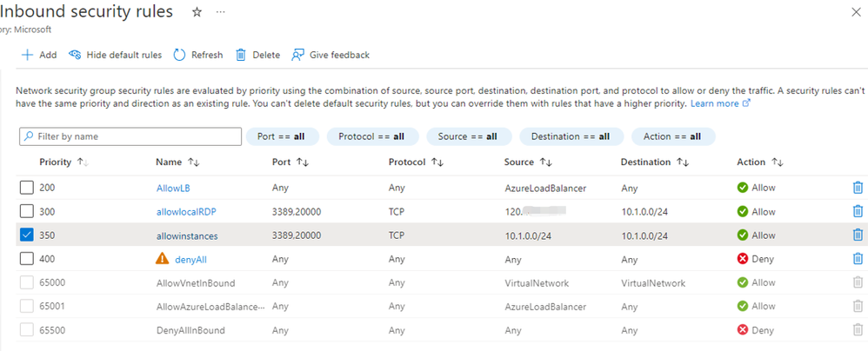Click VirtualNetwork destination in rule 65000 row
The height and width of the screenshot is (351, 868).
(653, 283)
